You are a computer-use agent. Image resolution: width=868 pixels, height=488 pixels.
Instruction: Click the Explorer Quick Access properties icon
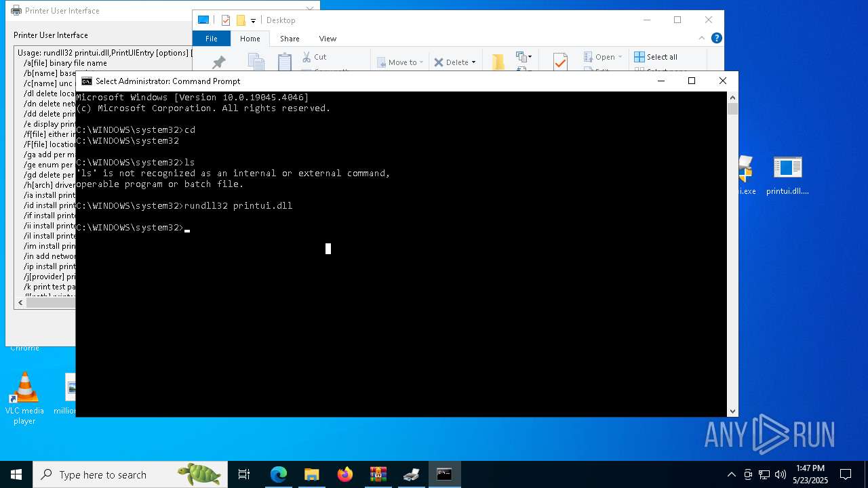coord(226,20)
